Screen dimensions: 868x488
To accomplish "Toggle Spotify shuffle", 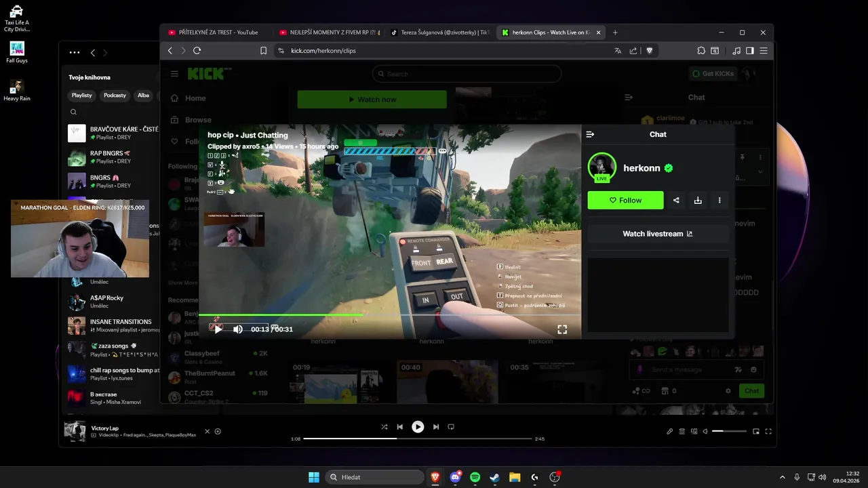I will tap(384, 427).
